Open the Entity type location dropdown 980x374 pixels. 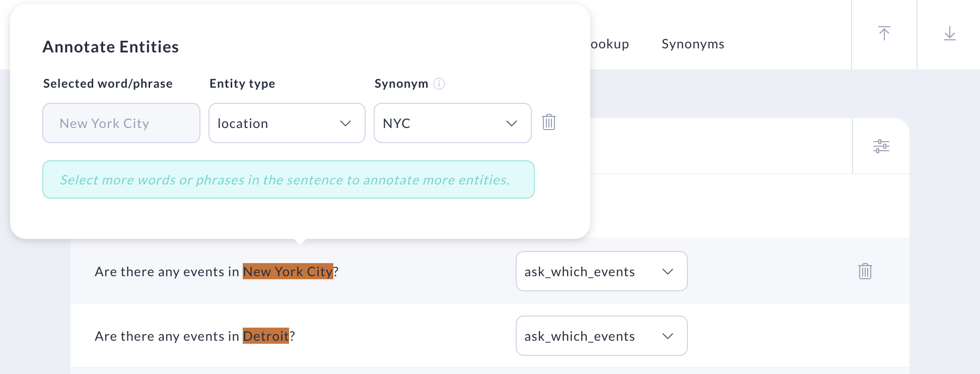(287, 123)
